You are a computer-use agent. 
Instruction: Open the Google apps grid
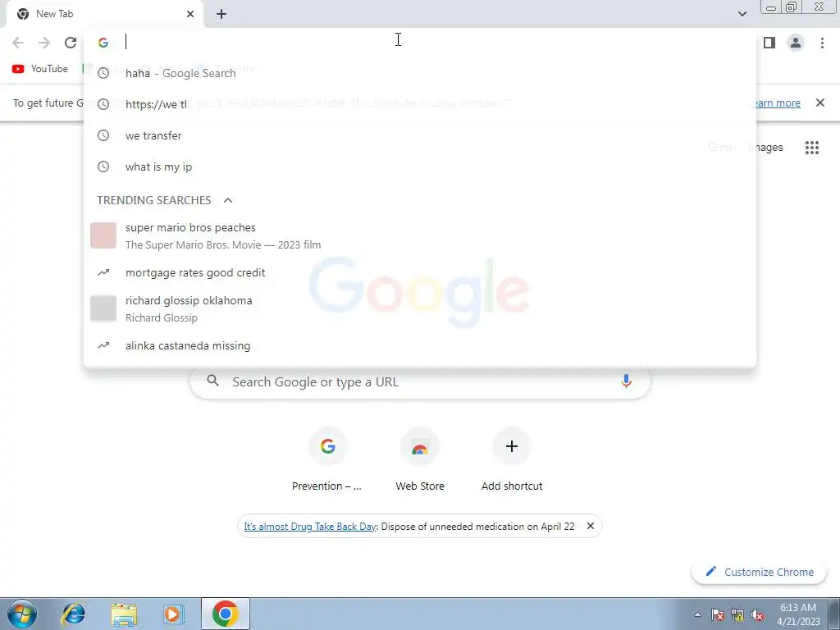click(812, 148)
